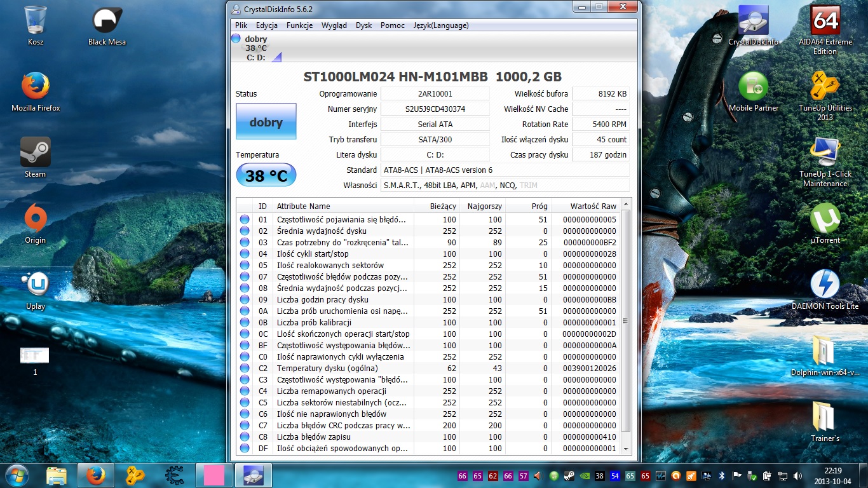The width and height of the screenshot is (868, 488).
Task: Click the Oprogramowanie value 2AR10001
Action: click(x=435, y=93)
